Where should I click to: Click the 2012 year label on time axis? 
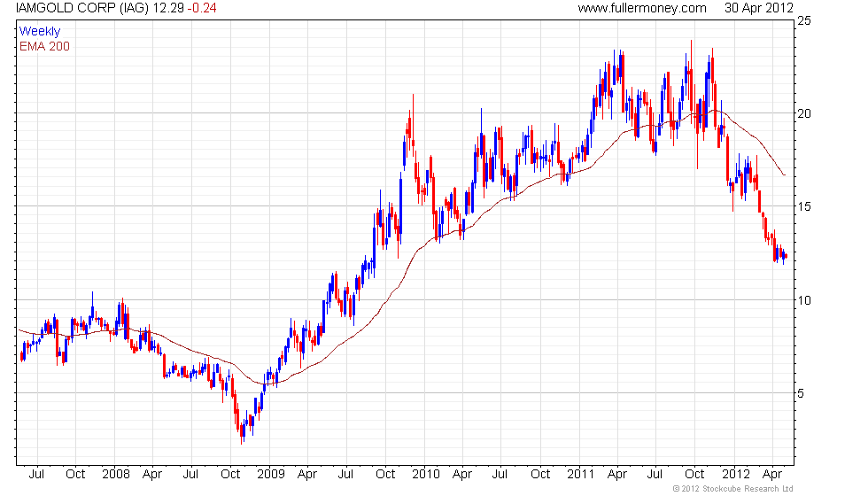(736, 475)
